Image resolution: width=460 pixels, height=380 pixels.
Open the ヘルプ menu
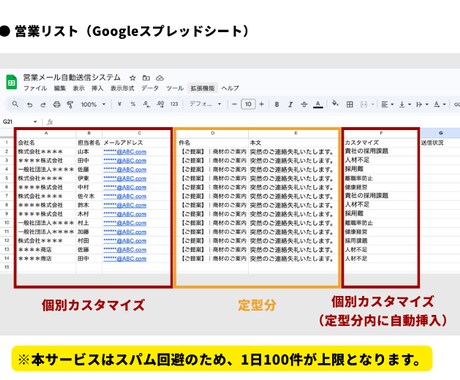point(230,88)
